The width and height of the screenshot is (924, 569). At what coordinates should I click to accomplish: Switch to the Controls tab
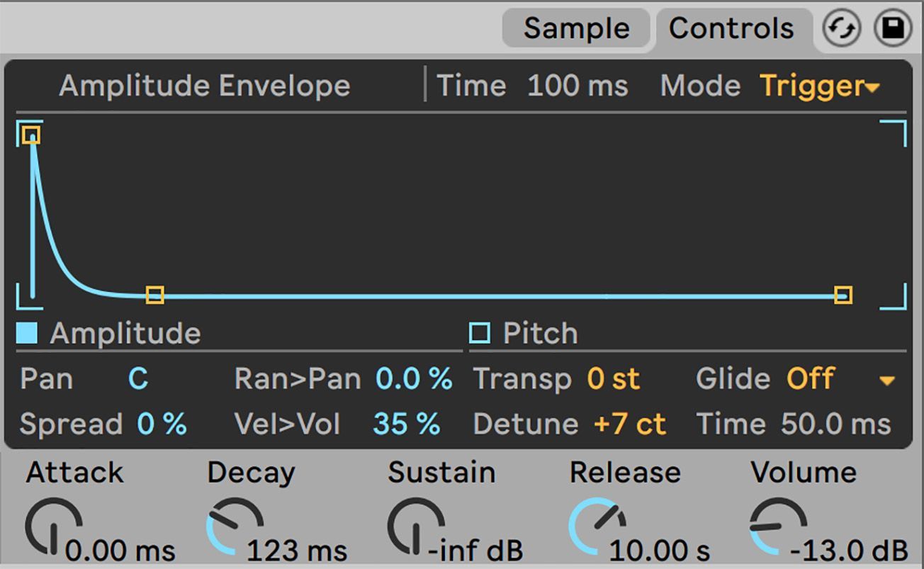(x=732, y=28)
